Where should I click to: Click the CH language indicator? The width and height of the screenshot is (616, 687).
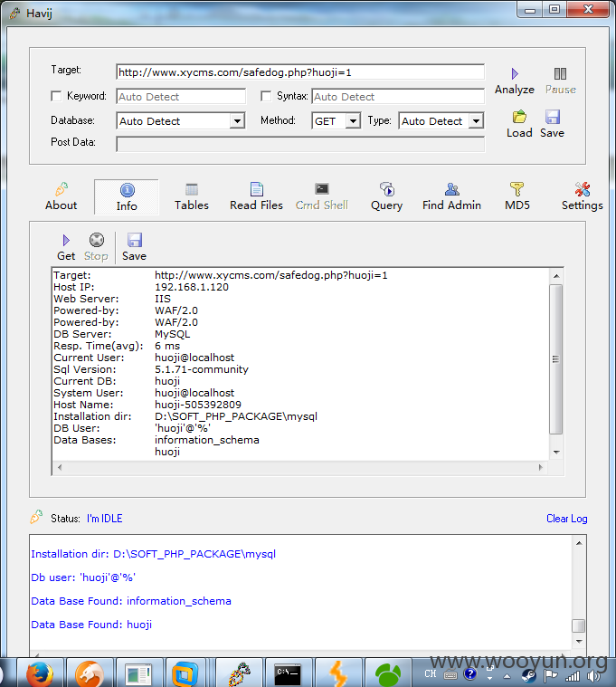[x=431, y=673]
